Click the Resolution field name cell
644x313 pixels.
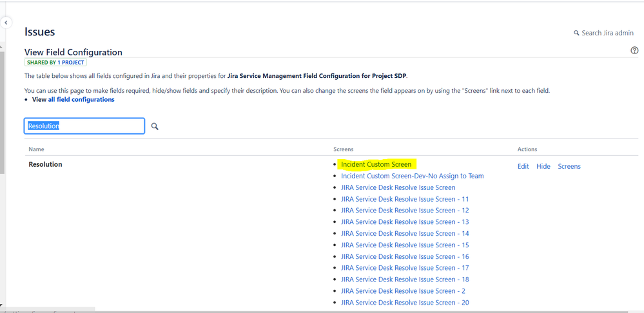click(45, 164)
